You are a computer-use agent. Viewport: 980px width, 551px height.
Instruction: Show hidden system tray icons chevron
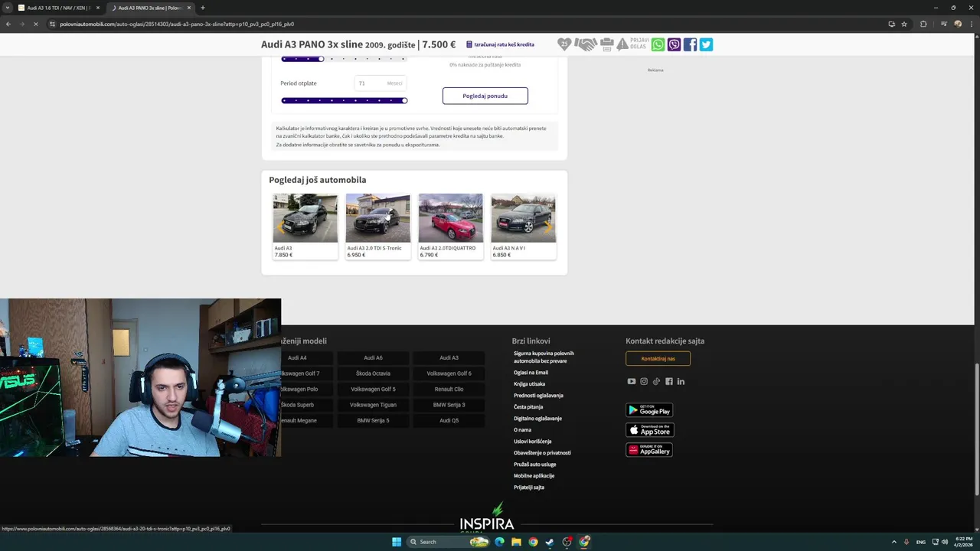[894, 542]
